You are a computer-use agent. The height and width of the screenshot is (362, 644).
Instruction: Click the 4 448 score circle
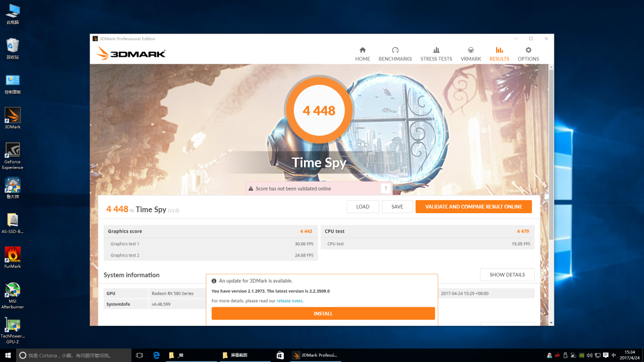click(319, 111)
